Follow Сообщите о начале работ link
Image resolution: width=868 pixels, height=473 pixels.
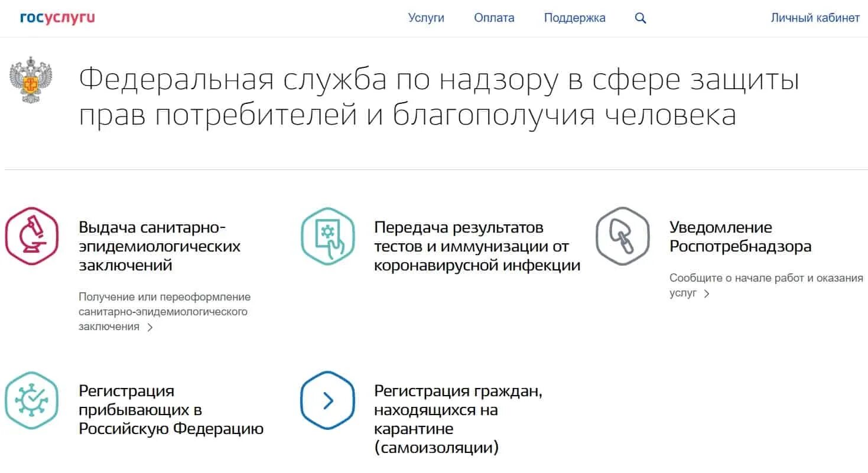pyautogui.click(x=766, y=285)
